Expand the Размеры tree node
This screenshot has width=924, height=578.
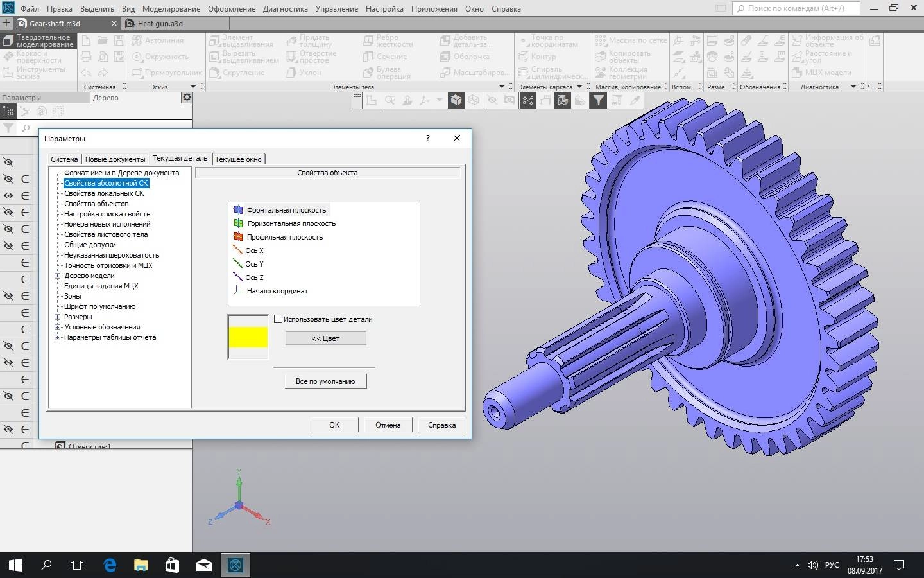coord(57,317)
